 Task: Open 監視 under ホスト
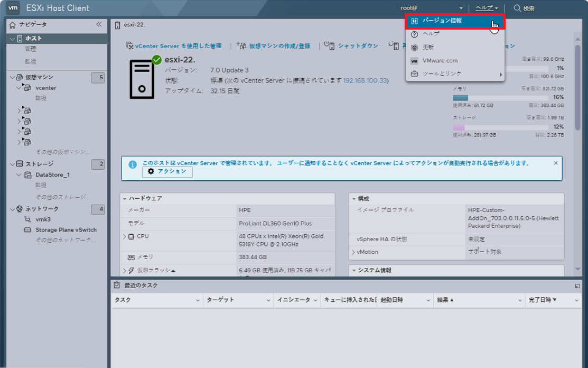(x=30, y=61)
